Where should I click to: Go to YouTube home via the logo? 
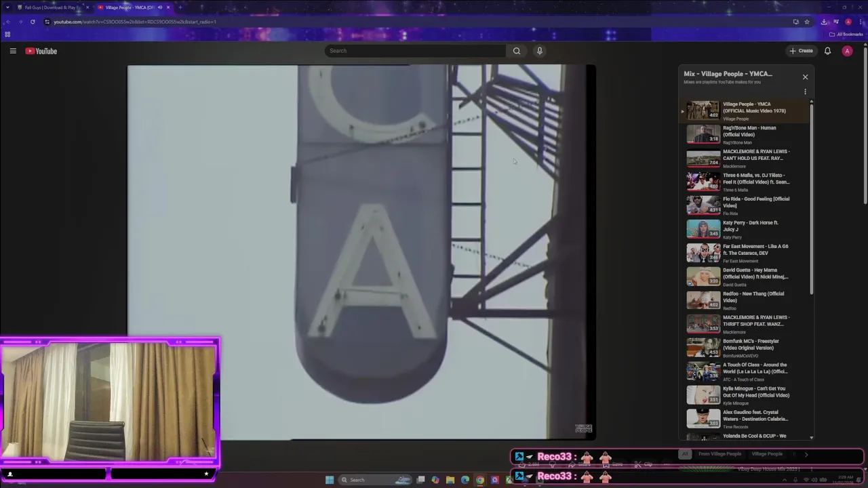tap(41, 51)
